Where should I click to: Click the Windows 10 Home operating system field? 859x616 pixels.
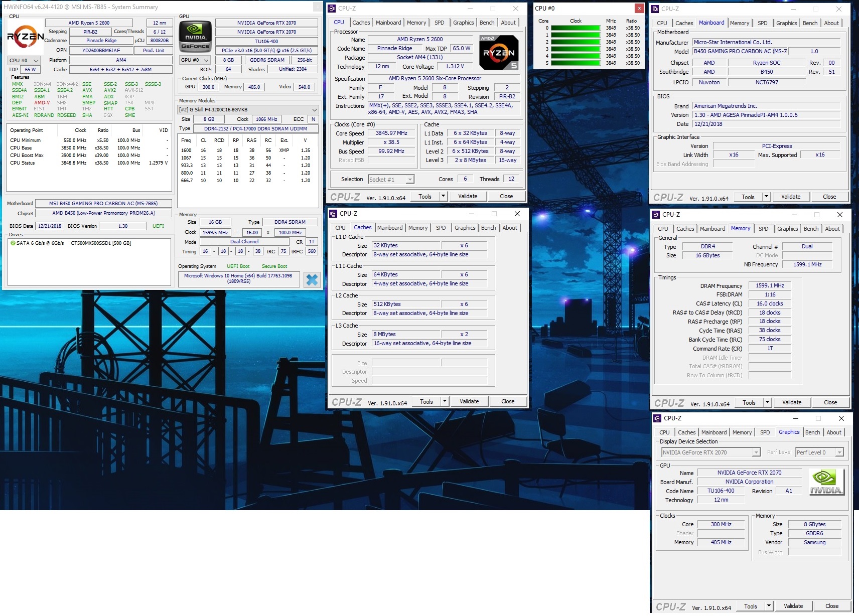coord(239,279)
